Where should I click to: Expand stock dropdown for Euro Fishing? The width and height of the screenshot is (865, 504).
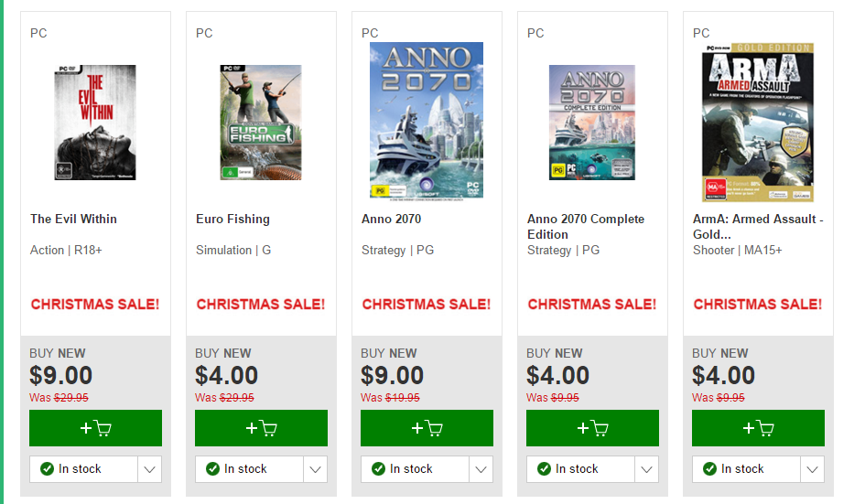pyautogui.click(x=315, y=469)
